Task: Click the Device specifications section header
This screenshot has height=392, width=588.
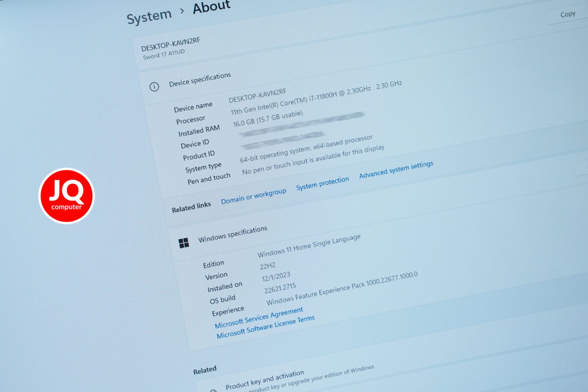Action: point(200,79)
